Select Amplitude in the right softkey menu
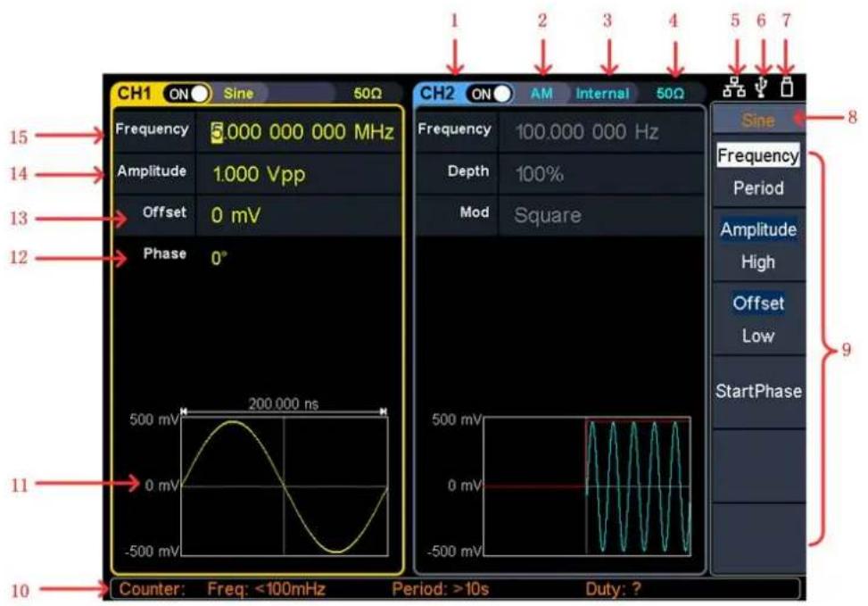Viewport: 868px width, 606px height. tap(758, 229)
